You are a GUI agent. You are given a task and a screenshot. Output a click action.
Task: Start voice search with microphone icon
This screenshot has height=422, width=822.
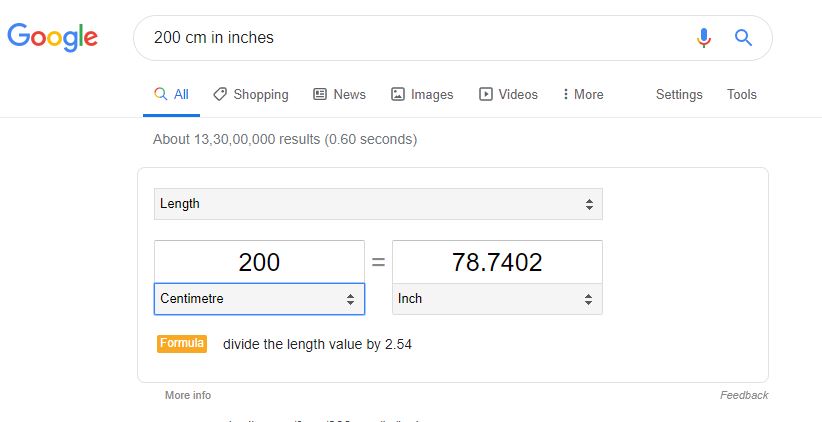pyautogui.click(x=704, y=38)
